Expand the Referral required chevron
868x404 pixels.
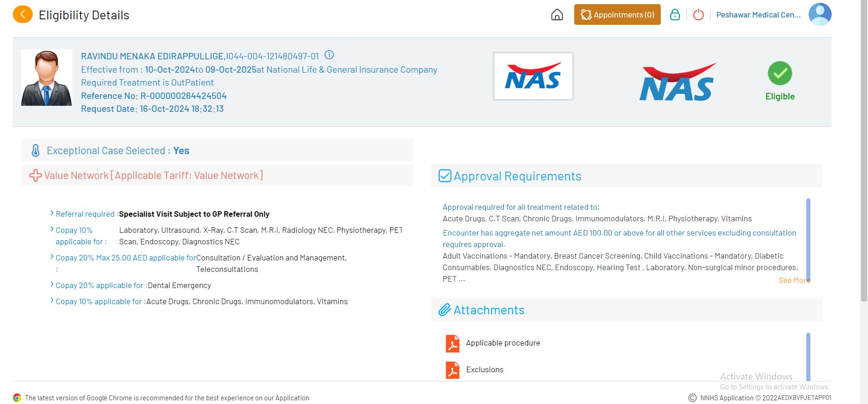pyautogui.click(x=52, y=213)
